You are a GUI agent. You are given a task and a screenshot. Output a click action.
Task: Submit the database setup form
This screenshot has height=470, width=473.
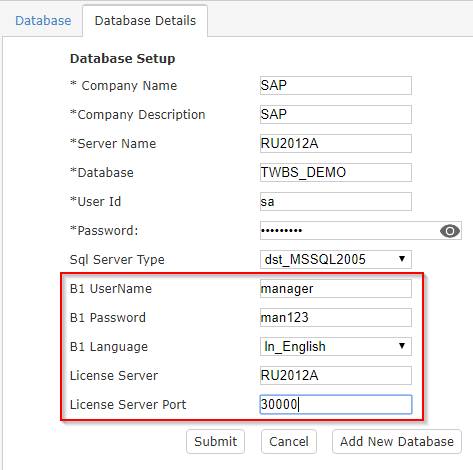click(215, 442)
